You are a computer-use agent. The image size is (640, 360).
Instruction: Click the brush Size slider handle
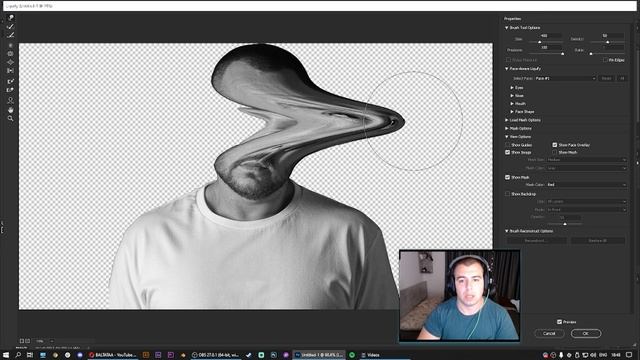coord(540,42)
